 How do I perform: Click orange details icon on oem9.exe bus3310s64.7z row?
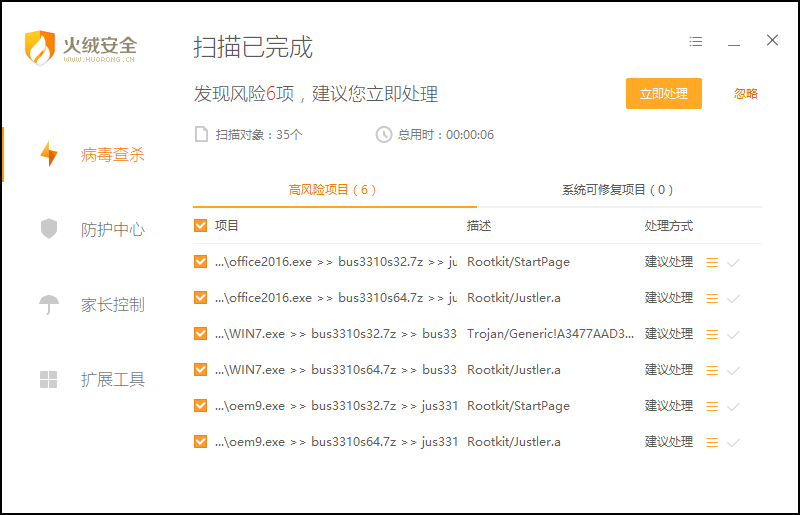[x=712, y=442]
